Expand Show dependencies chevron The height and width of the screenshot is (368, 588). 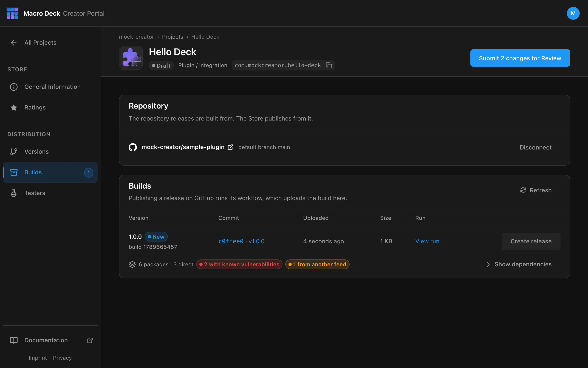(x=488, y=264)
